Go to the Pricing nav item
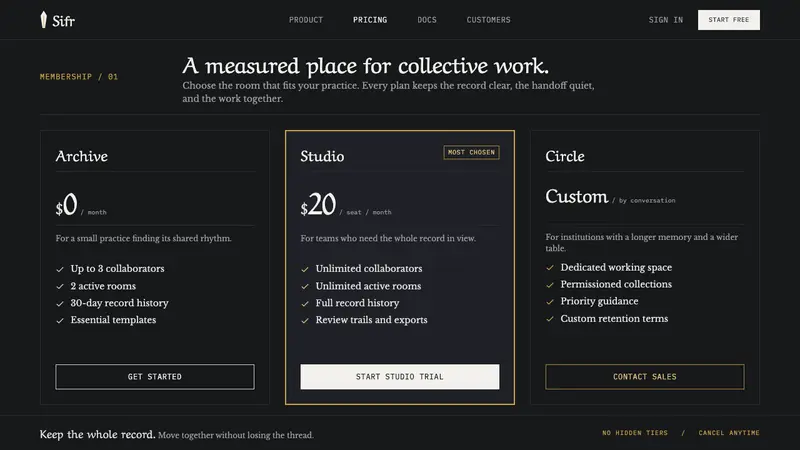This screenshot has width=800, height=450. pyautogui.click(x=370, y=20)
